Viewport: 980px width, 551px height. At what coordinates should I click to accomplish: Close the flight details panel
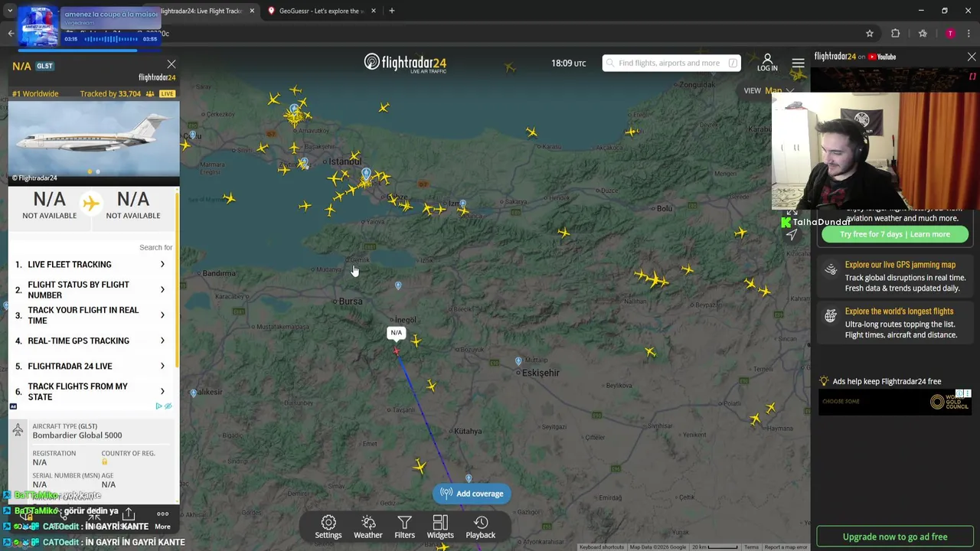point(171,64)
